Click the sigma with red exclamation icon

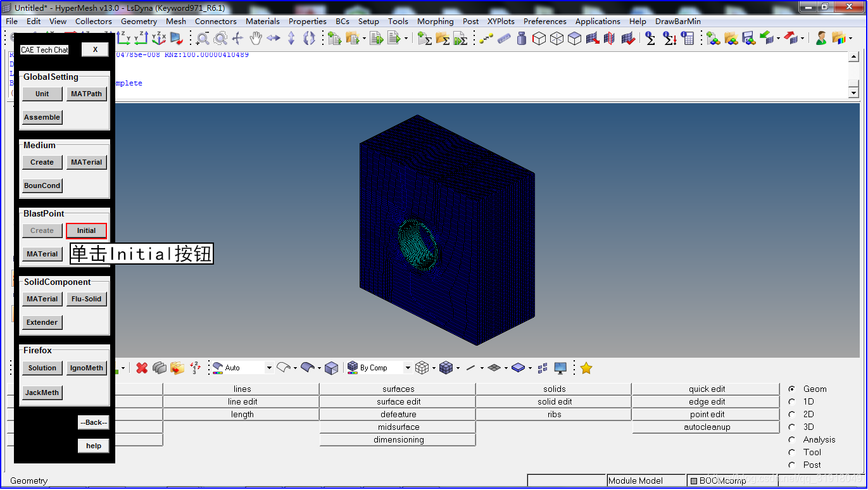(x=669, y=39)
